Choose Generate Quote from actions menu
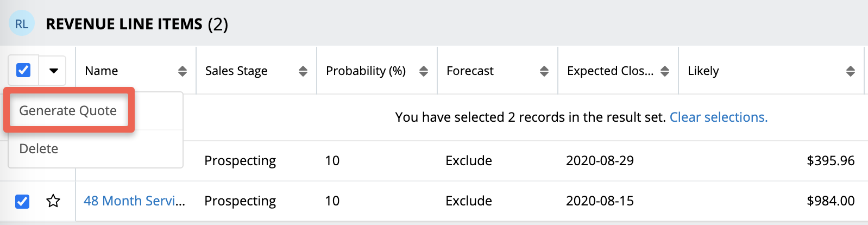 coord(68,111)
